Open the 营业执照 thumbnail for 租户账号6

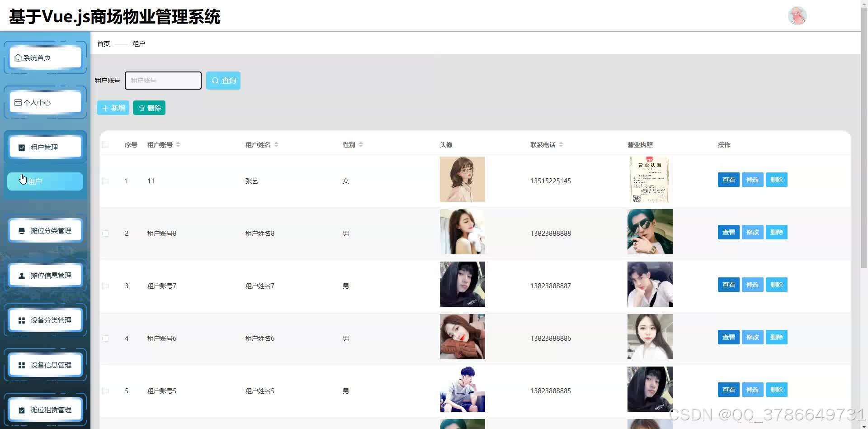point(650,337)
